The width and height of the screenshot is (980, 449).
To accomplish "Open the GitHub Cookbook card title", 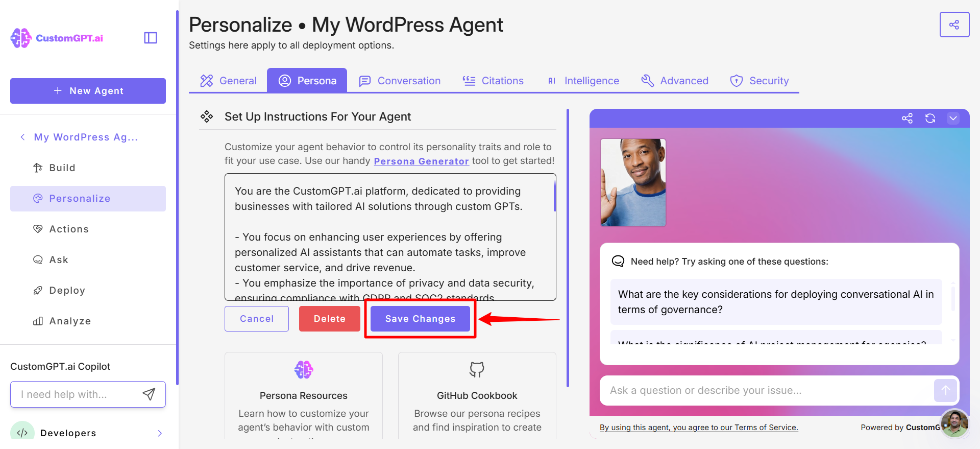I will [477, 395].
